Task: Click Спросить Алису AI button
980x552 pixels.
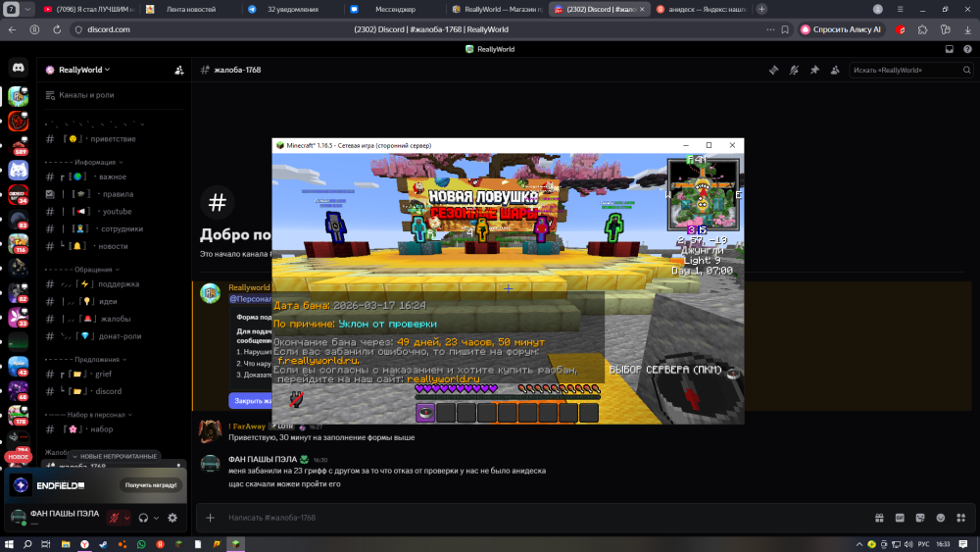Action: tap(841, 29)
